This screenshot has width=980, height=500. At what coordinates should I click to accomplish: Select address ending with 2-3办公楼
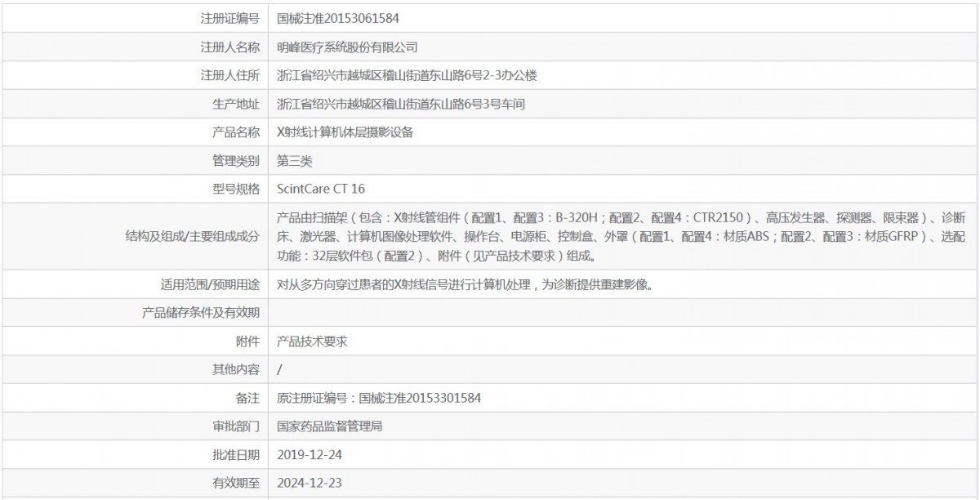[407, 75]
